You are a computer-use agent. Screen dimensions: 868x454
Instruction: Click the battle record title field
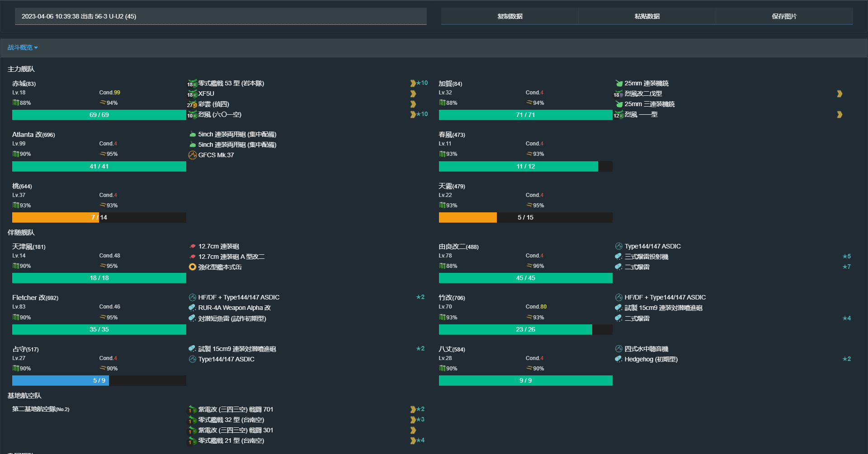click(x=221, y=16)
